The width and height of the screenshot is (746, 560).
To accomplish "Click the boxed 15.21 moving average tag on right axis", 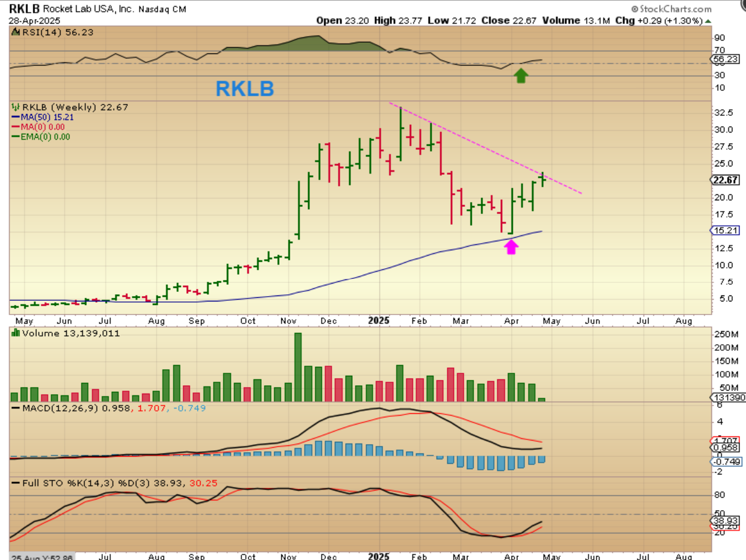I will pyautogui.click(x=726, y=231).
